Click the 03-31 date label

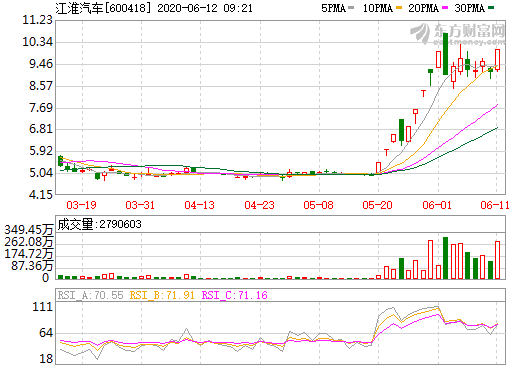tap(140, 205)
